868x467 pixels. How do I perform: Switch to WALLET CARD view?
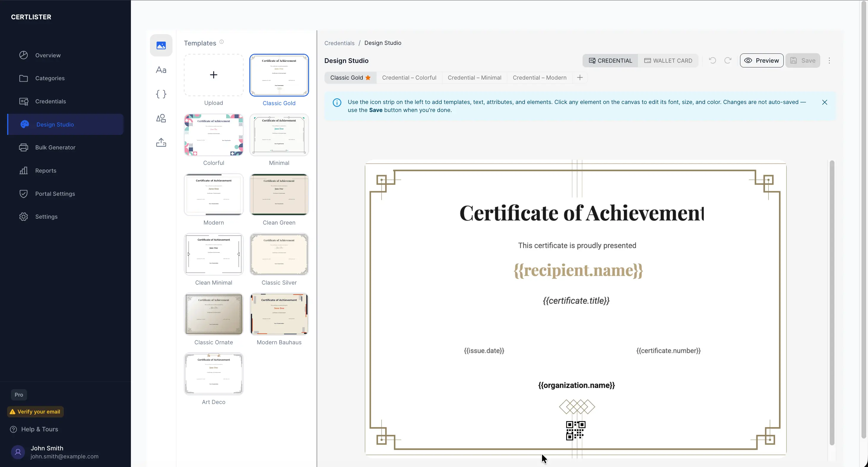click(668, 60)
